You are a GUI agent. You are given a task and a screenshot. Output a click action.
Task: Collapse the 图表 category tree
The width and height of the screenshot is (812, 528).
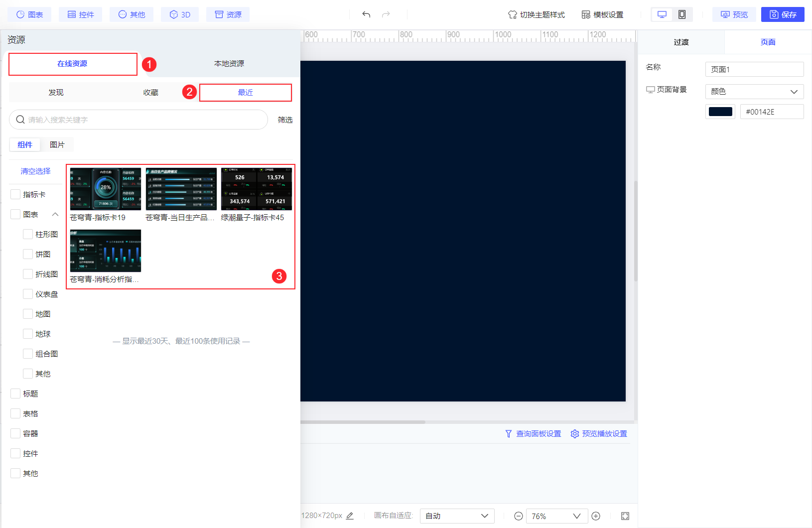click(x=55, y=214)
